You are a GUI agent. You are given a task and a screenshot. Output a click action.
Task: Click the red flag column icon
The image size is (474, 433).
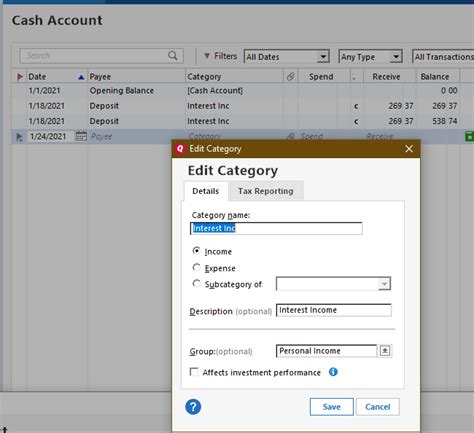click(20, 77)
